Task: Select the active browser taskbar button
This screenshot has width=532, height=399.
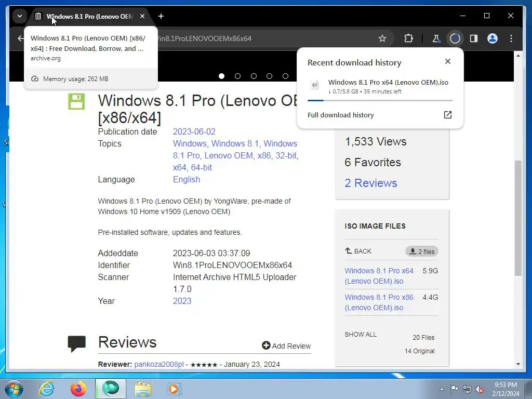Action: 111,389
